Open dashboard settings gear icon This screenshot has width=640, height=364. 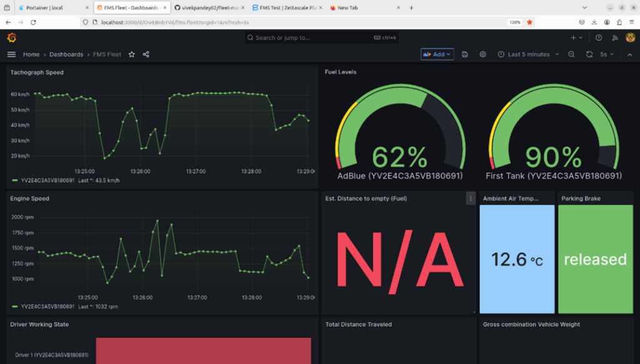[482, 54]
